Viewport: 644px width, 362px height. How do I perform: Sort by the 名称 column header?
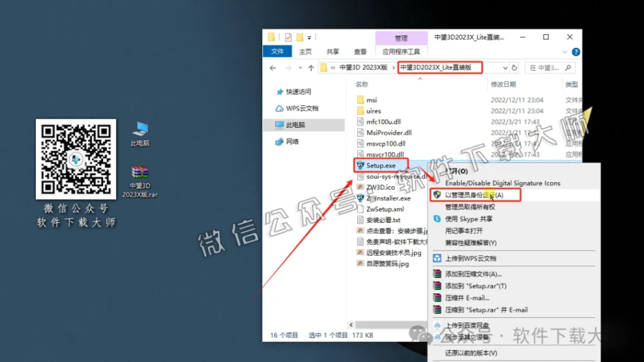pos(362,84)
